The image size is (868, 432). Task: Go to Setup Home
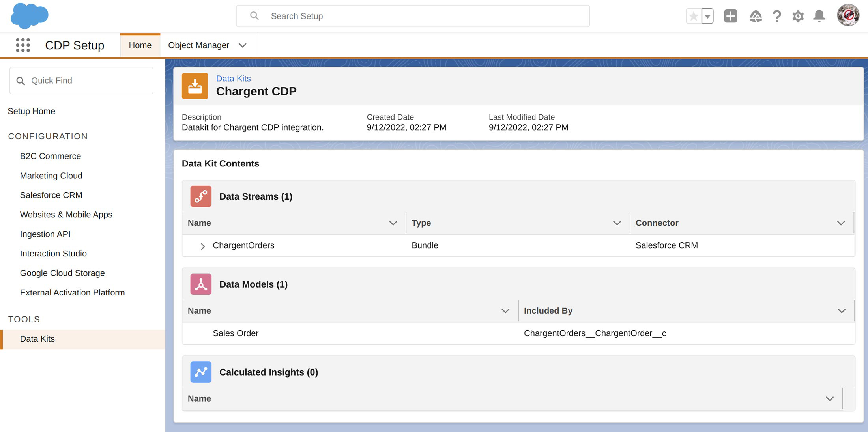(32, 111)
